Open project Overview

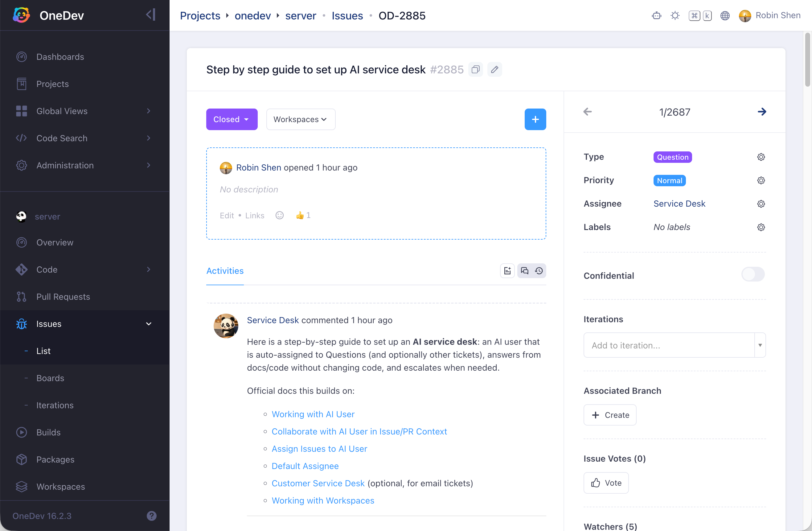[84, 242]
